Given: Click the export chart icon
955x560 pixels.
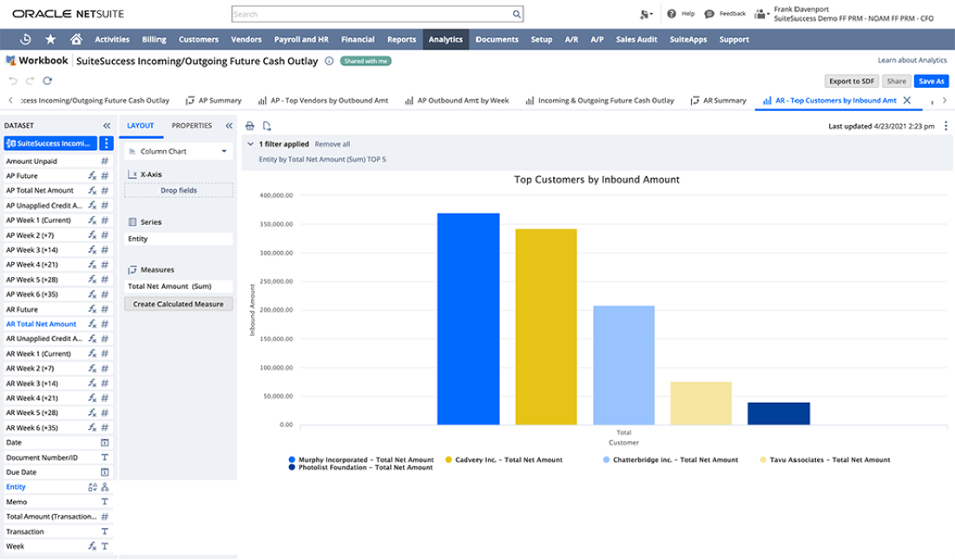Looking at the screenshot, I should (267, 126).
